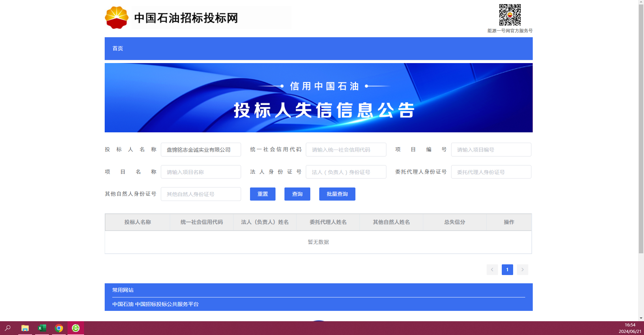Click the 暂无数据 empty table message
644x335 pixels.
[318, 242]
